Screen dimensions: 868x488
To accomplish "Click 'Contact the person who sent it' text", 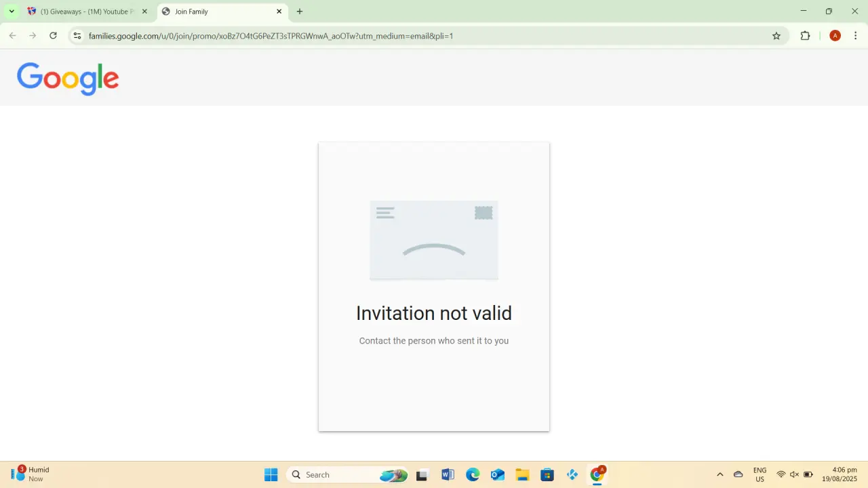I will click(434, 341).
